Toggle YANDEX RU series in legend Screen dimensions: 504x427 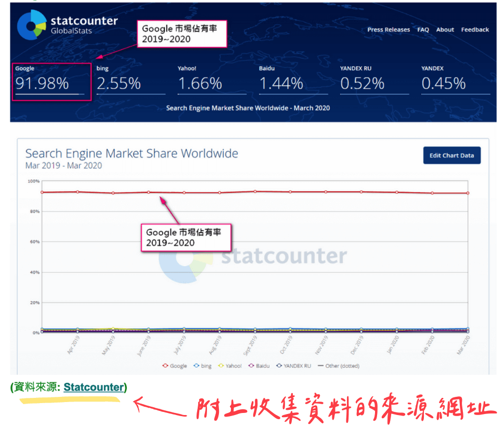pyautogui.click(x=294, y=366)
